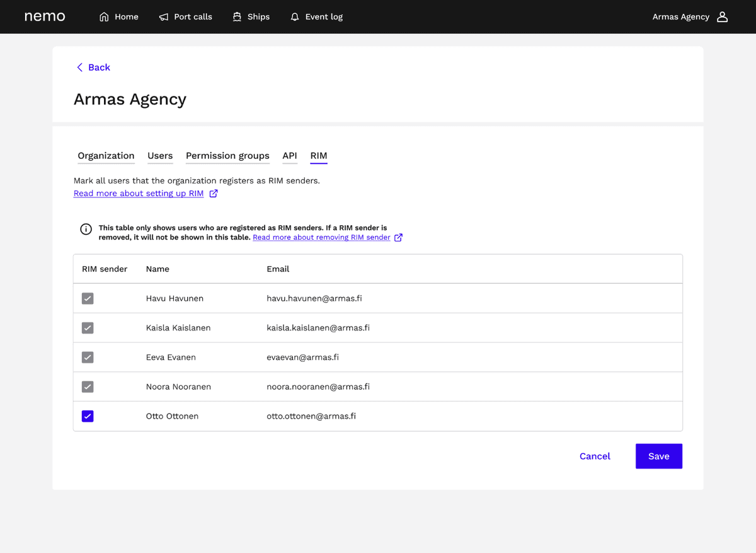Click external link icon after setting up RIM
The image size is (756, 553).
[x=214, y=194]
